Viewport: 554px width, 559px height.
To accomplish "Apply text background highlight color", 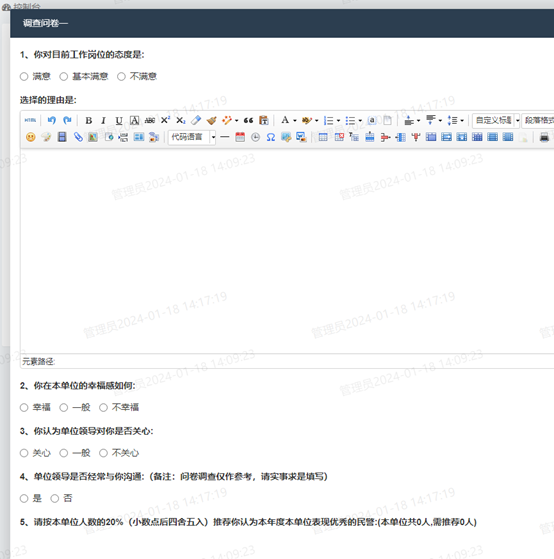I will [x=306, y=120].
